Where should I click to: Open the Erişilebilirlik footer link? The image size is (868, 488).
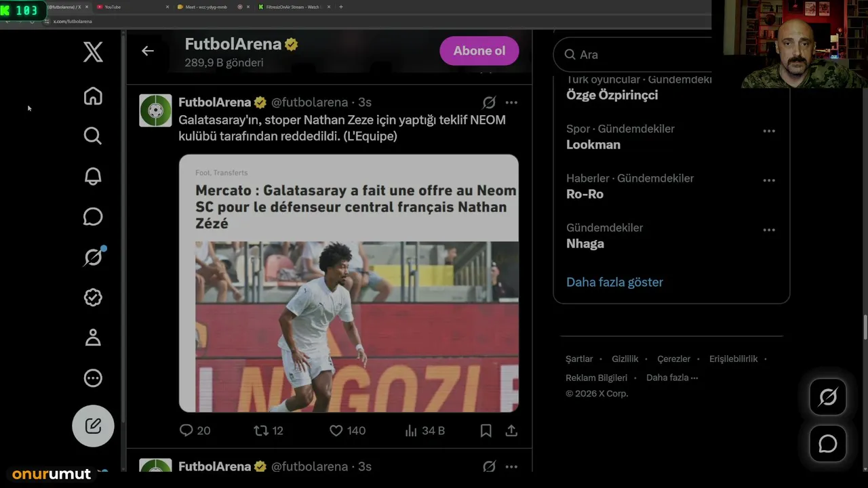pyautogui.click(x=734, y=359)
